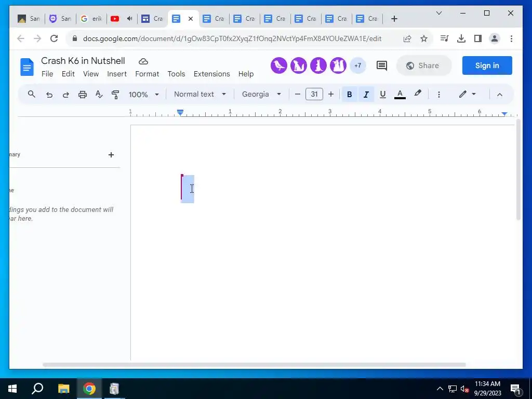
Task: Collapse the menus with the up chevron
Action: pos(499,95)
